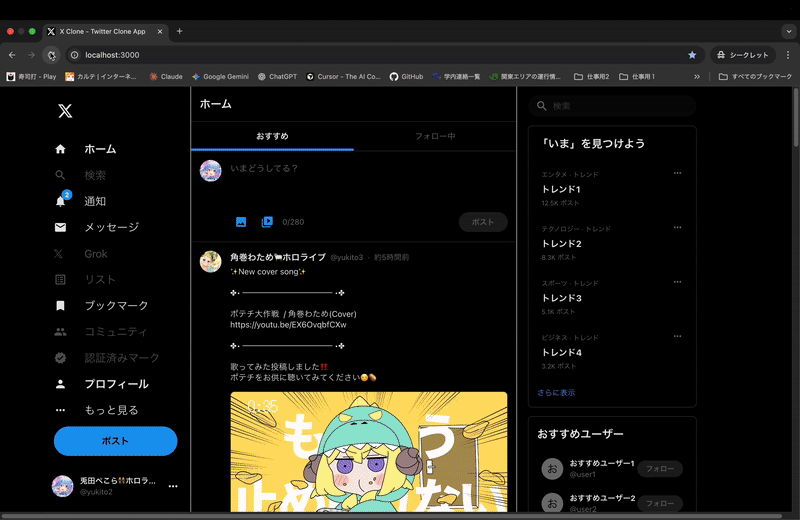The image size is (800, 520).
Task: Attach a video with the media icon
Action: (x=267, y=222)
